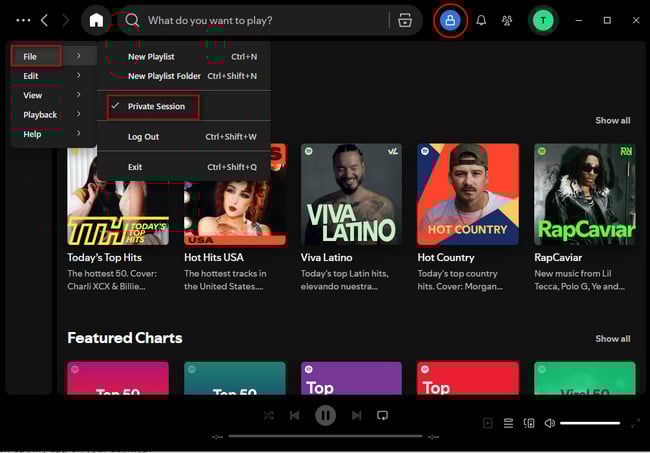Click the search magnifier icon

[132, 20]
